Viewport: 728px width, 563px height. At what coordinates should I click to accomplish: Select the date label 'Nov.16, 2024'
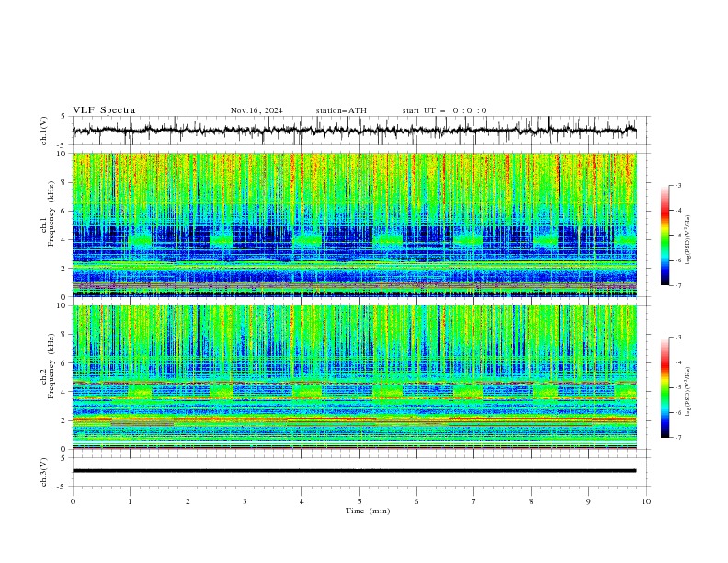coord(256,110)
